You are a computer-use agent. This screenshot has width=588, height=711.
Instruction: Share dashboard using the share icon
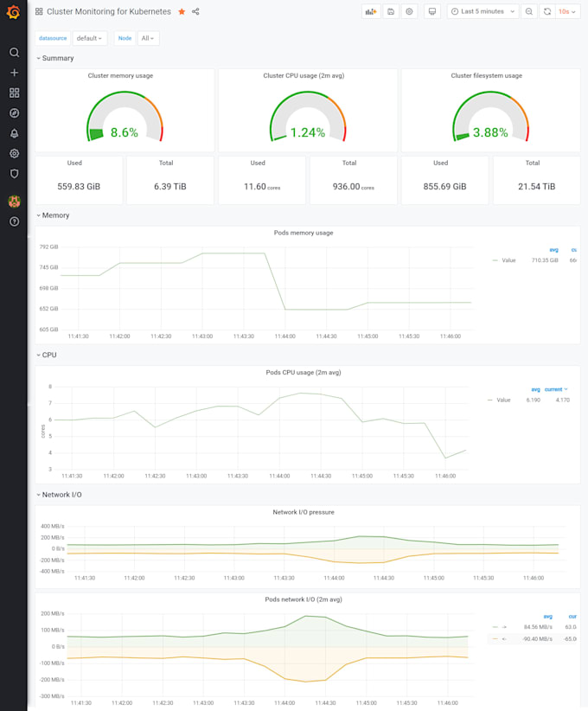(x=195, y=12)
